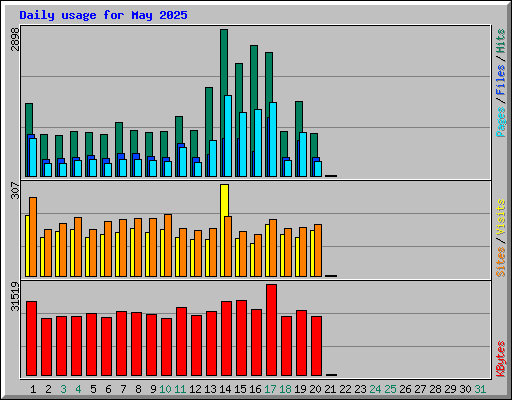Select day 6 on the date axis
The height and width of the screenshot is (400, 512).
[108, 389]
